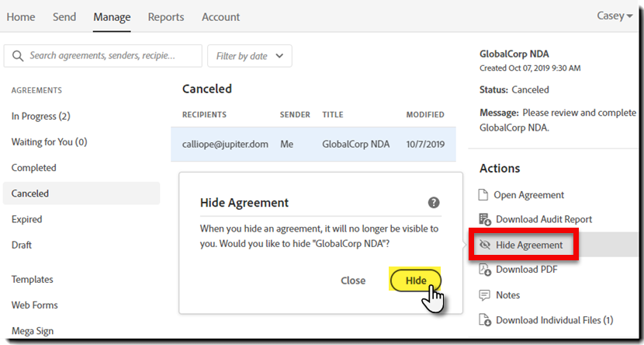
Task: Click Download Individual Files icon
Action: point(485,320)
